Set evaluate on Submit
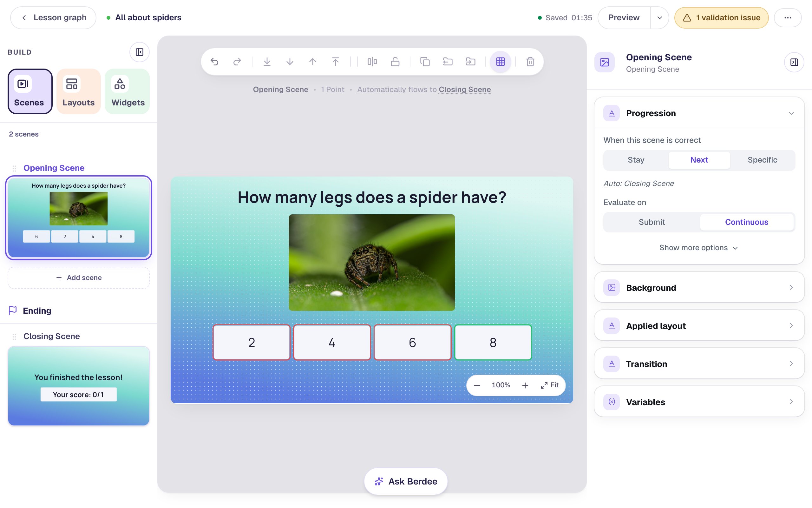This screenshot has width=812, height=508. pyautogui.click(x=652, y=222)
